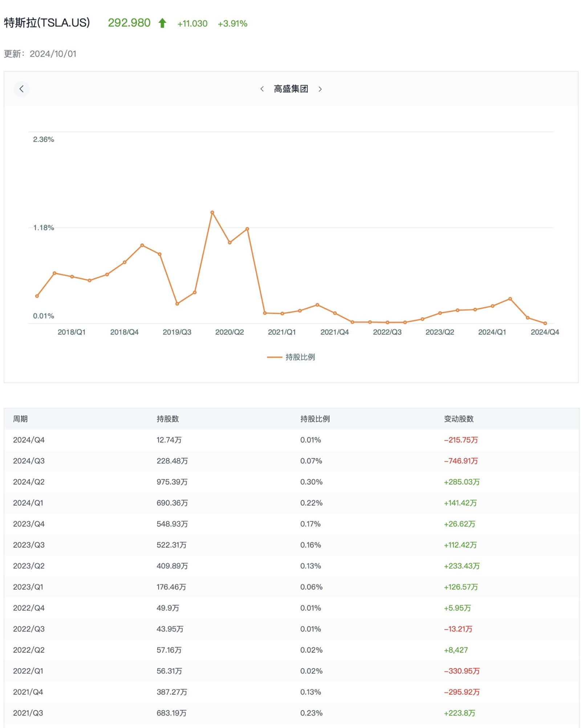Go to previous institution before 高盛集团
The image size is (581, 728).
262,89
